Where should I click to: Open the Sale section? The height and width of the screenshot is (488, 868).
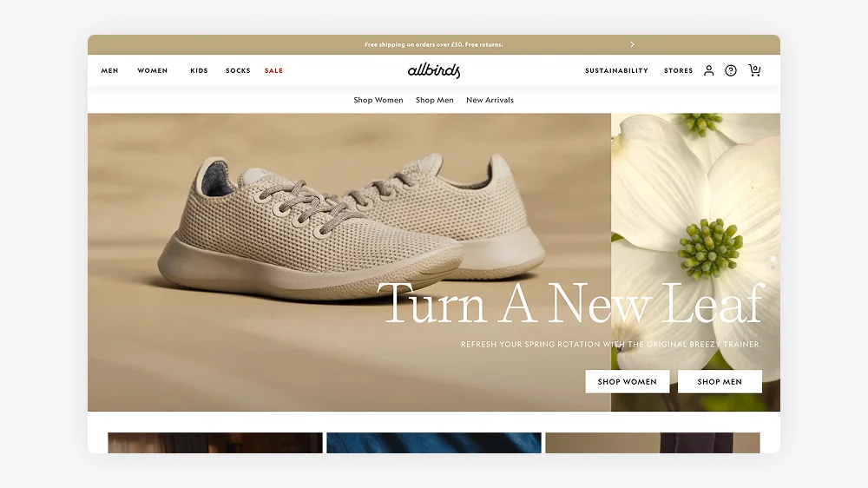[273, 70]
